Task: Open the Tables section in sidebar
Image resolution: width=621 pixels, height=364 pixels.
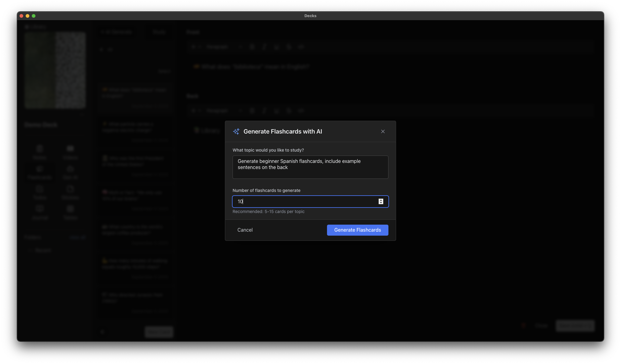Action: (x=70, y=213)
